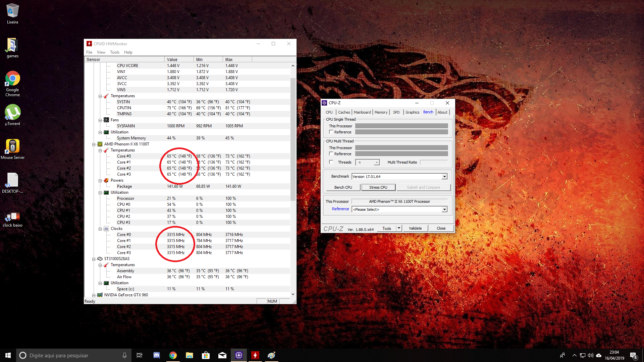Open the OneDrive cloud tray icon
The height and width of the screenshot is (362, 644).
tap(599, 355)
